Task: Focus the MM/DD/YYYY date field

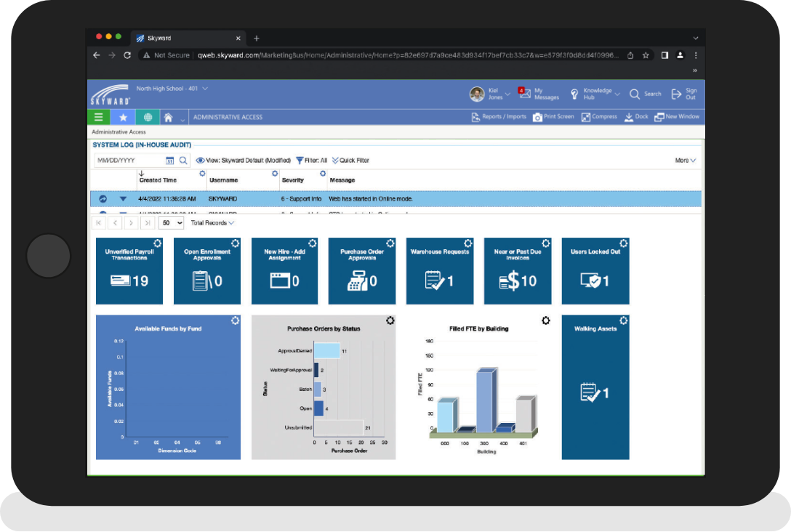Action: tap(129, 161)
